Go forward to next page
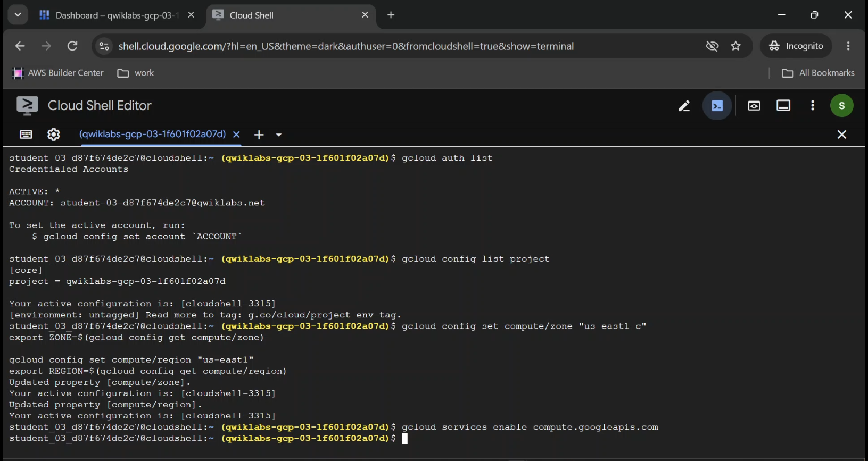The width and height of the screenshot is (868, 461). point(46,46)
